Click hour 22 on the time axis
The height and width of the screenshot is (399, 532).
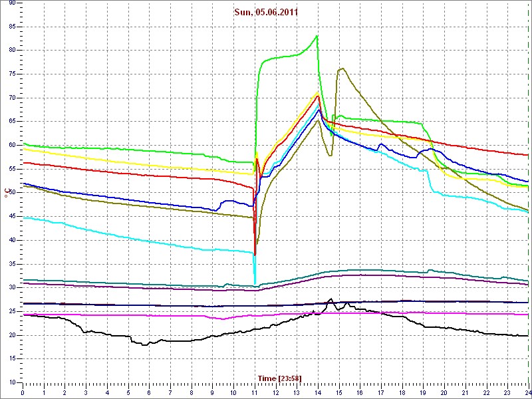click(x=486, y=392)
